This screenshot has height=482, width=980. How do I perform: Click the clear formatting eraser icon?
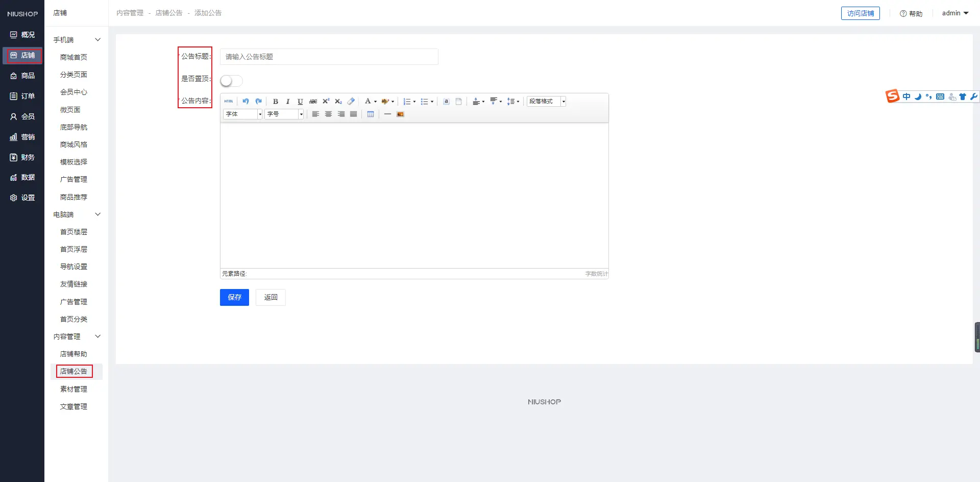click(351, 101)
